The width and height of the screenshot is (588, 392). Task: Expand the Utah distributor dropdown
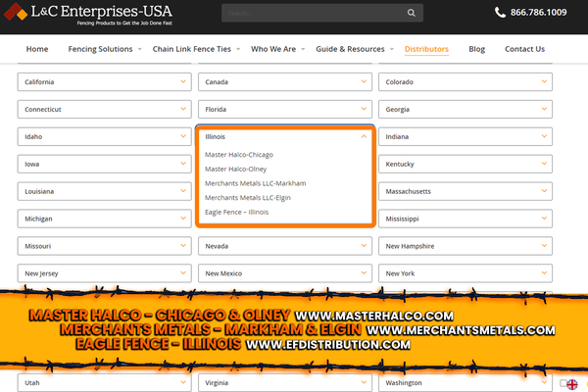tap(105, 382)
